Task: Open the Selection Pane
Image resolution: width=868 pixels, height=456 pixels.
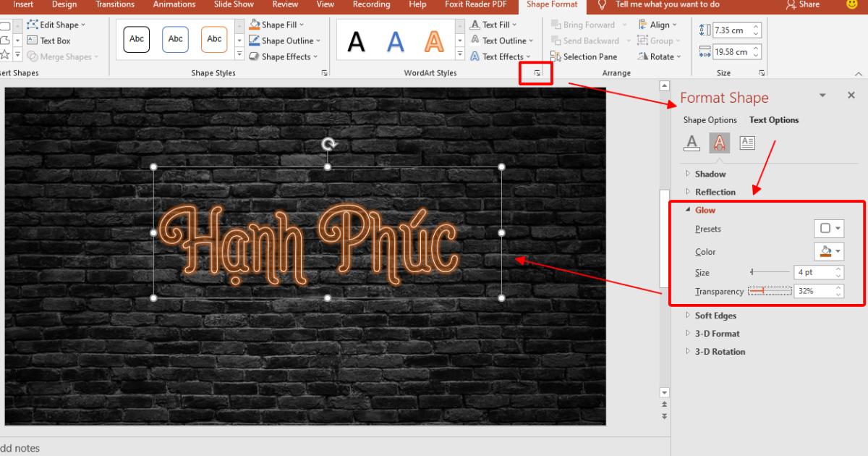Action: [x=584, y=56]
